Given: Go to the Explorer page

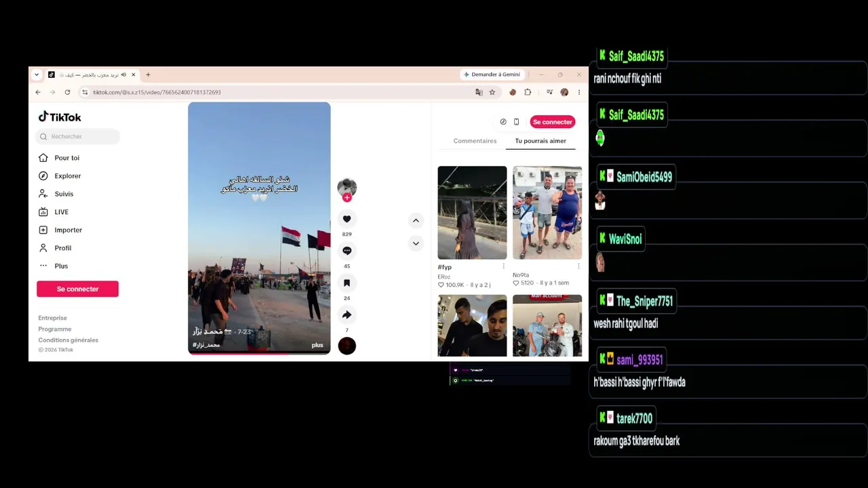Looking at the screenshot, I should point(67,176).
